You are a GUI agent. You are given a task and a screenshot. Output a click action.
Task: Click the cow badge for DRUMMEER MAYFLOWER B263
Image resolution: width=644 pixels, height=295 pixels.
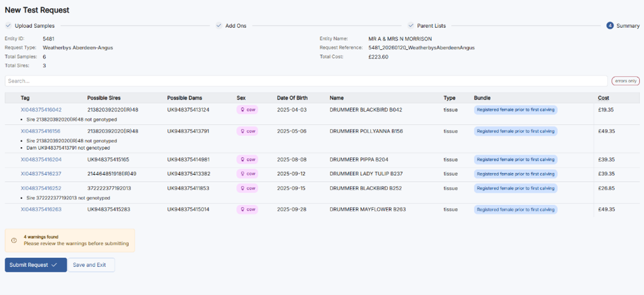[248, 210]
